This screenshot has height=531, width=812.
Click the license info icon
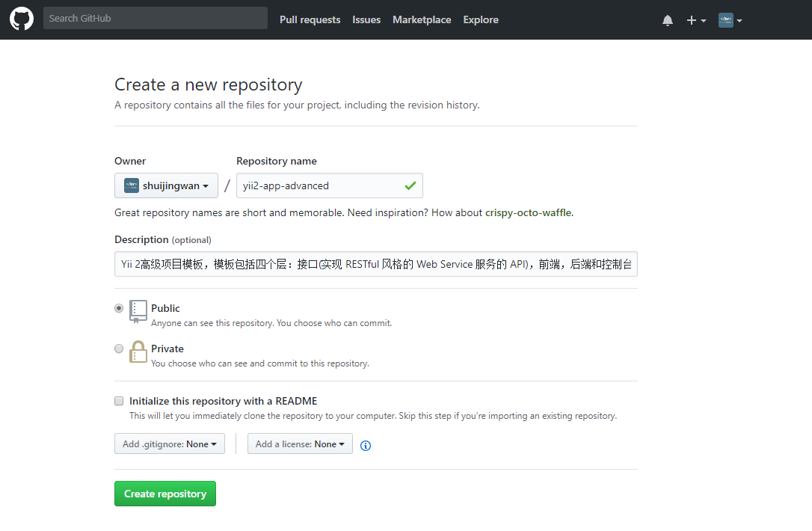tap(366, 445)
